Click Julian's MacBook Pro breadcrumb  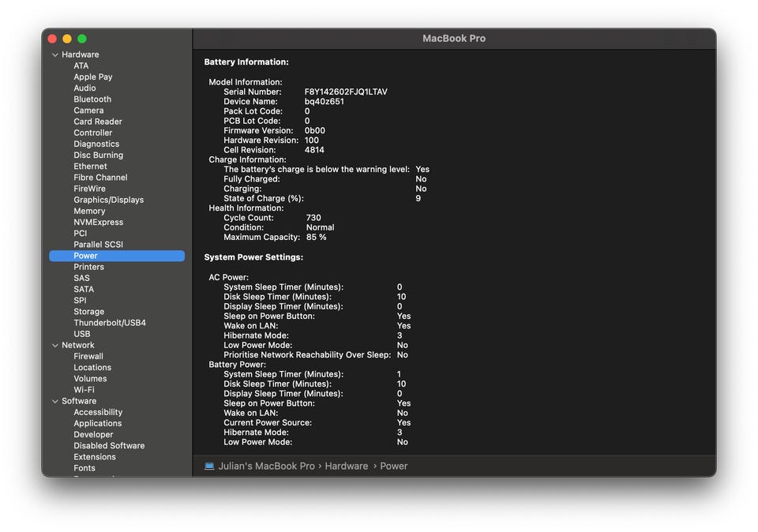click(266, 466)
